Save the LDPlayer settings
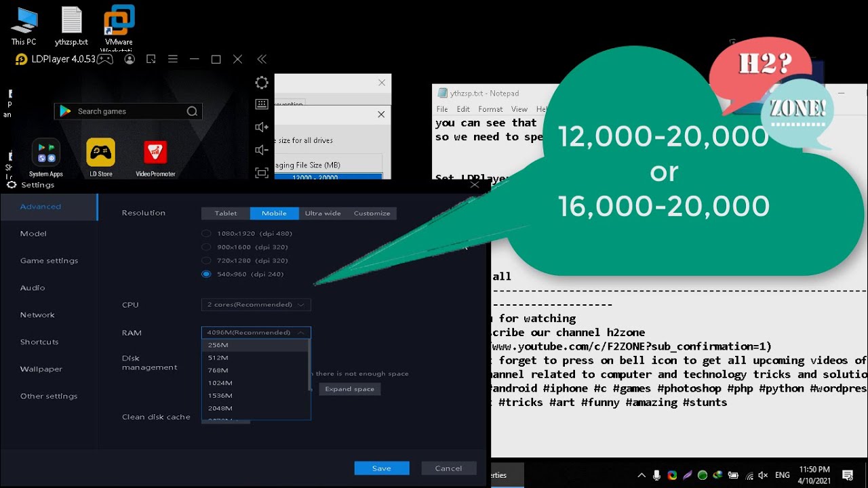The image size is (868, 488). click(382, 468)
